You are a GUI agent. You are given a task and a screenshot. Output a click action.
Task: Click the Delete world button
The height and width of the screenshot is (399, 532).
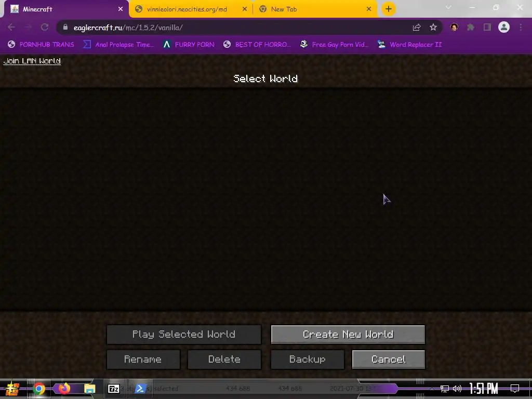click(224, 360)
